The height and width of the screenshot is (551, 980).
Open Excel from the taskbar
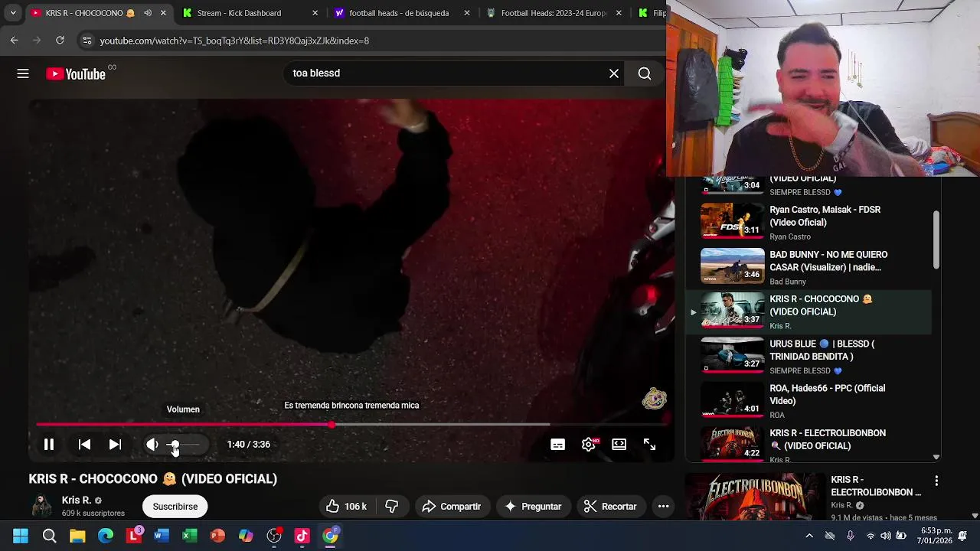pos(189,536)
